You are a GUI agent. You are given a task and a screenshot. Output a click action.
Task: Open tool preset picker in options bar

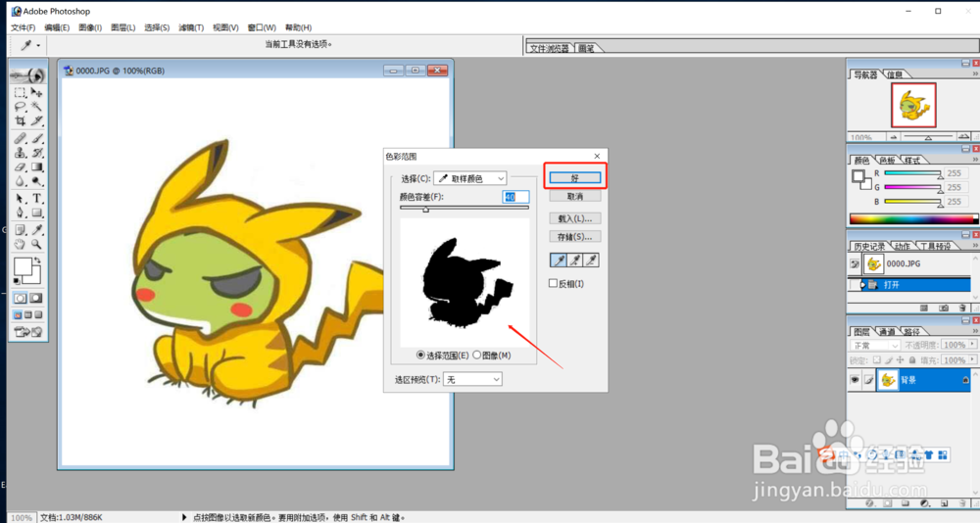click(x=29, y=45)
